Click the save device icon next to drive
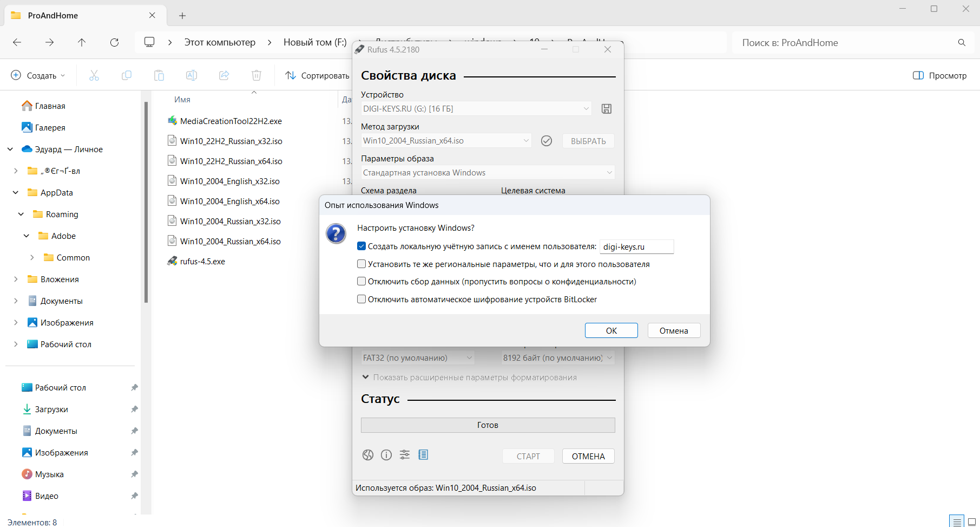Image resolution: width=980 pixels, height=527 pixels. [x=607, y=109]
